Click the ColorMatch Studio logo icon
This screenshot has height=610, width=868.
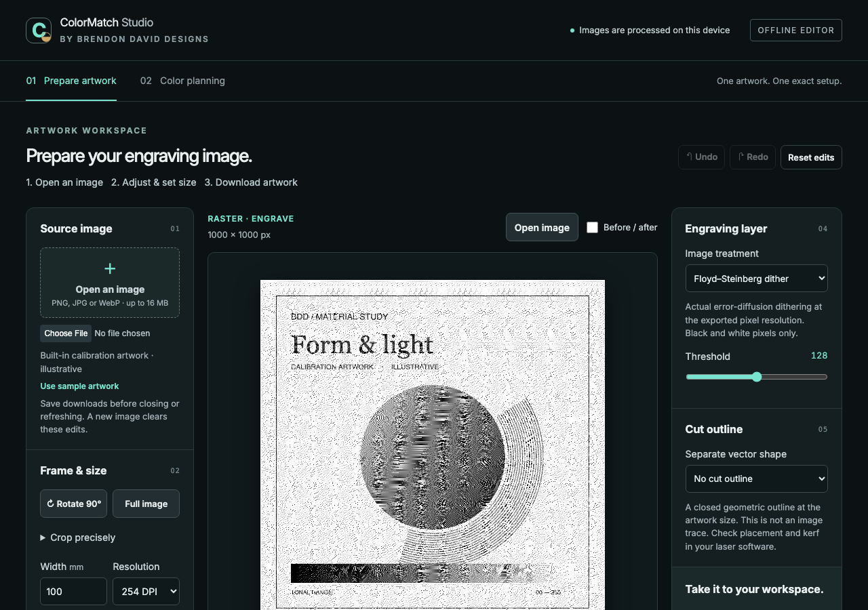click(39, 30)
